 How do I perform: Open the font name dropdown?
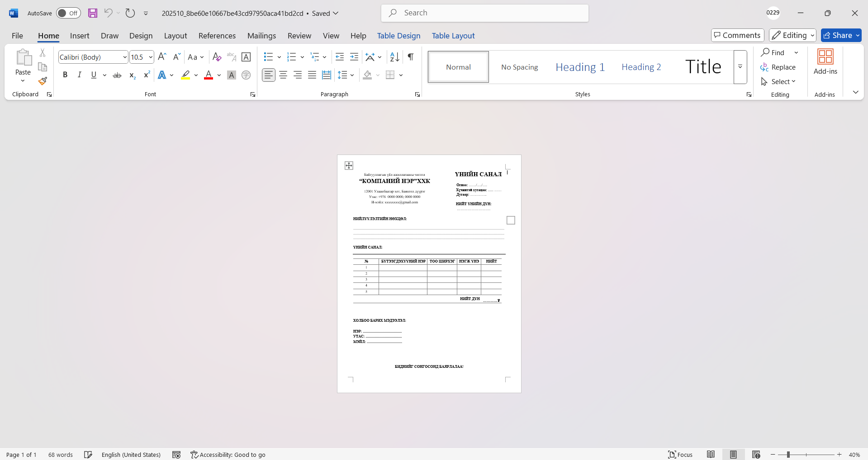tap(125, 57)
